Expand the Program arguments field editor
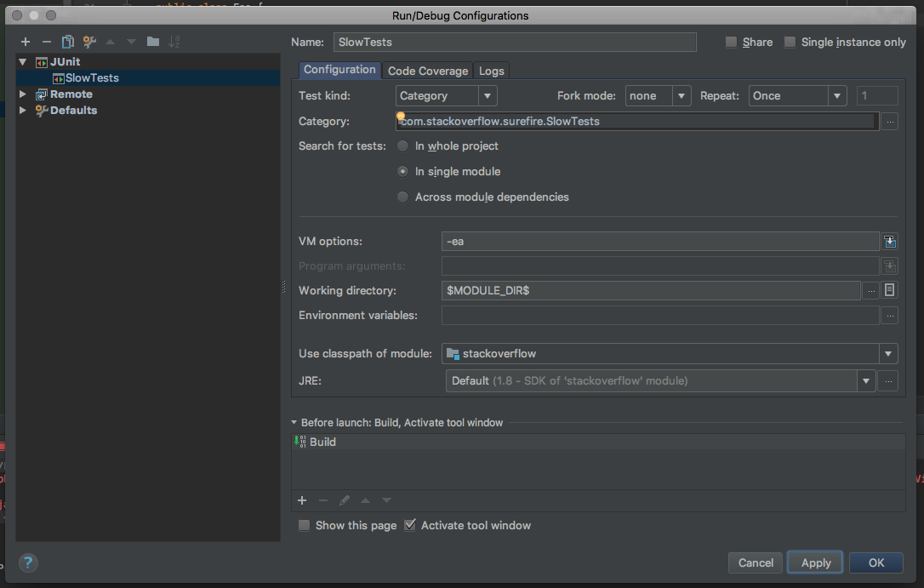 pyautogui.click(x=890, y=265)
